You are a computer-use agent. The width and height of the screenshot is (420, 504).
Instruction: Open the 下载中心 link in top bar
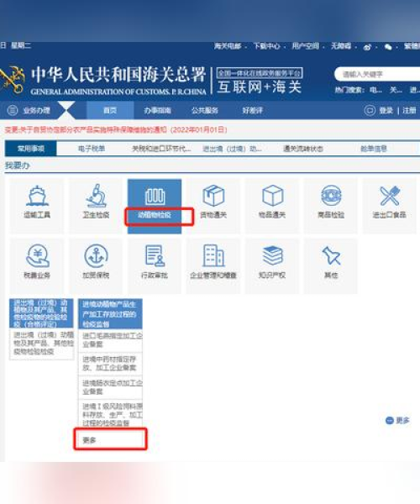[267, 46]
